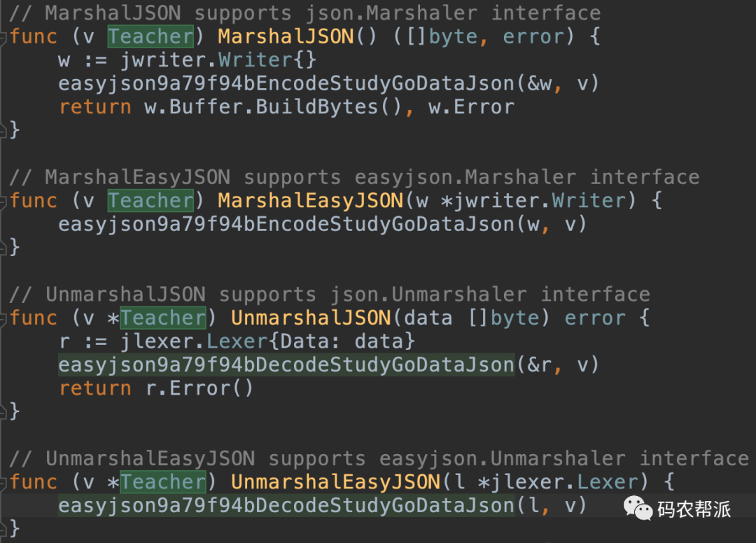
Task: Select Teacher receiver type in UnmarshalEasyJSON declaration
Action: tap(163, 482)
